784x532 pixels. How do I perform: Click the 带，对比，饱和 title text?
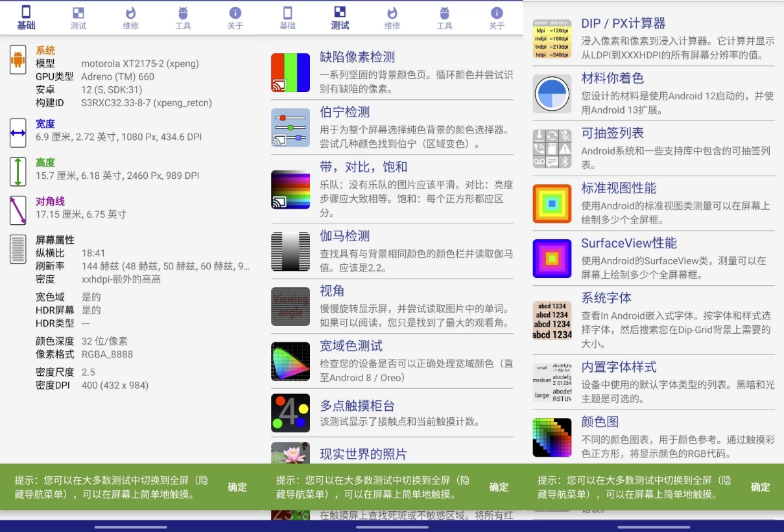(363, 167)
